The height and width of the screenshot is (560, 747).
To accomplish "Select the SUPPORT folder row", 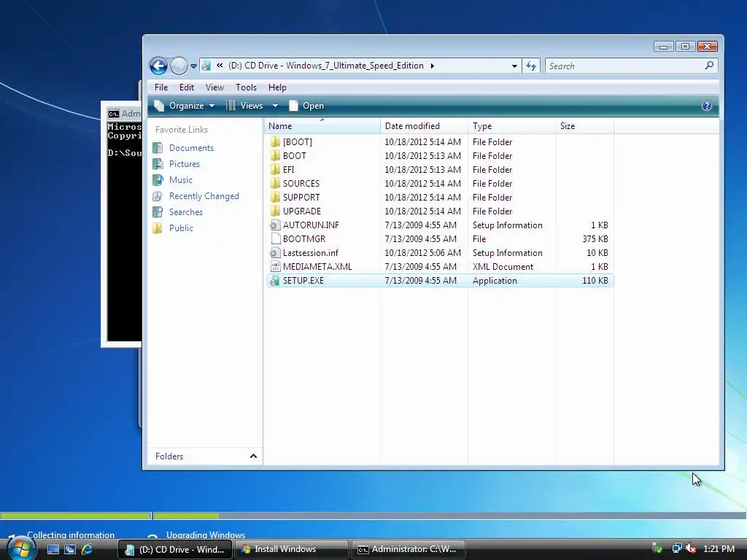I will 440,197.
